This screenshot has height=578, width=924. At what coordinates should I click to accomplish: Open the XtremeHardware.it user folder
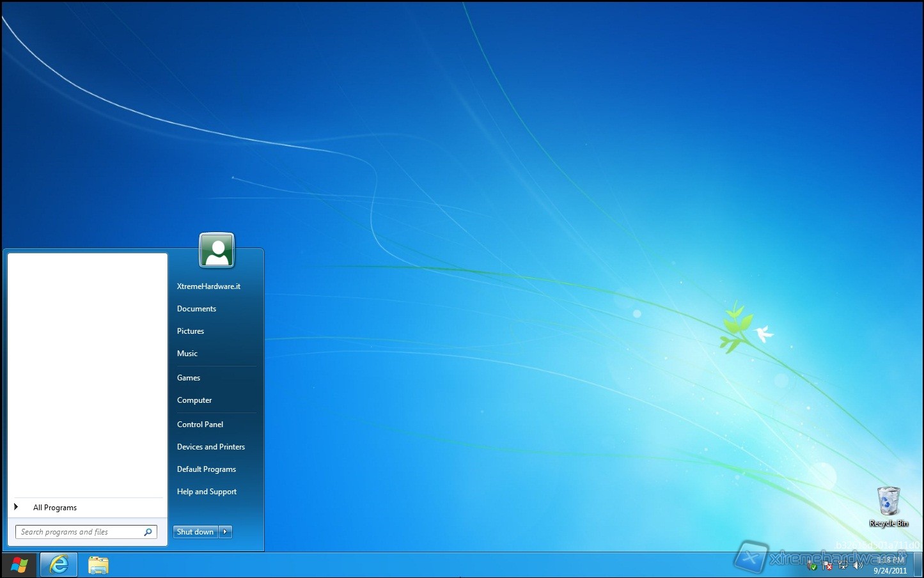208,286
